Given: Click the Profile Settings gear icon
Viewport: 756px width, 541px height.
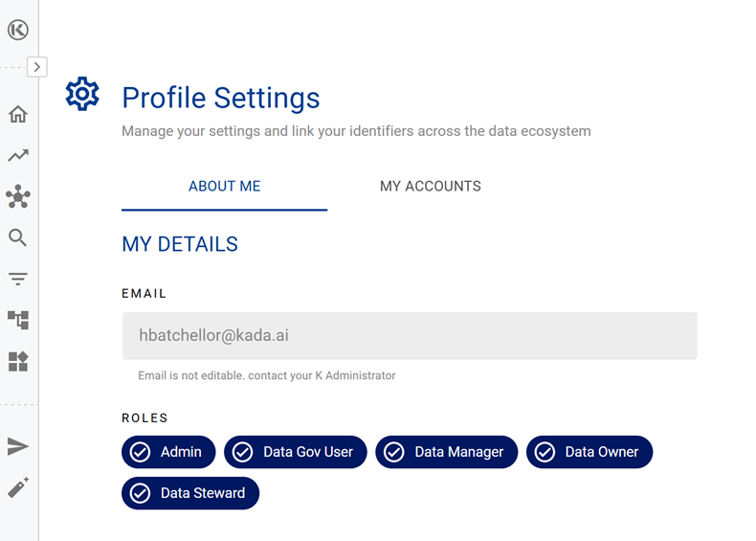Looking at the screenshot, I should [82, 94].
